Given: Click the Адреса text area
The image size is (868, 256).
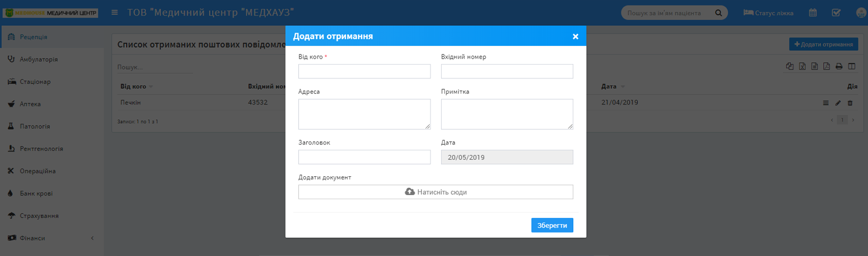Looking at the screenshot, I should [x=365, y=114].
